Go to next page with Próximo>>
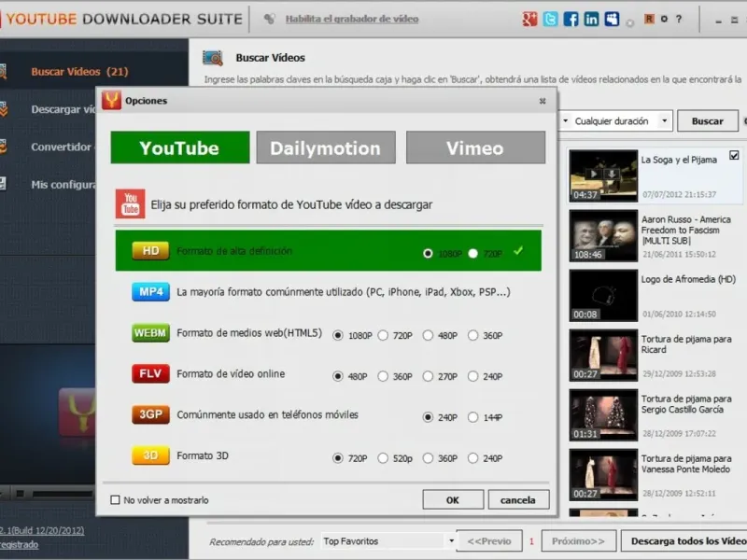Image resolution: width=747 pixels, height=560 pixels. pyautogui.click(x=578, y=541)
